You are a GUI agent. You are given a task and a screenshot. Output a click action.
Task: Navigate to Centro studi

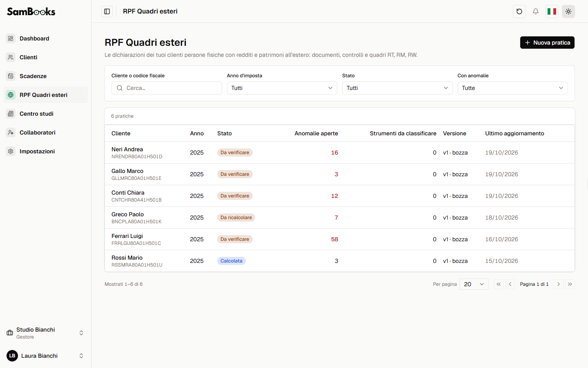tap(45, 114)
